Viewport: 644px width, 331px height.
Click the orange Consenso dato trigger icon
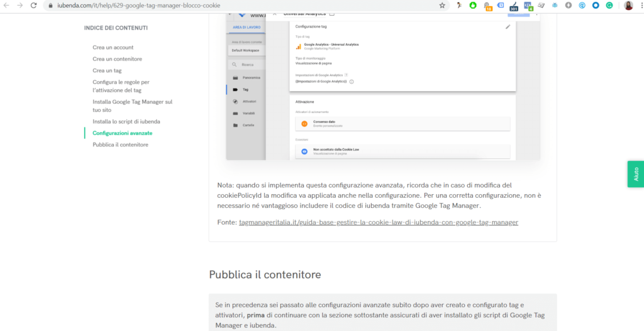[304, 124]
